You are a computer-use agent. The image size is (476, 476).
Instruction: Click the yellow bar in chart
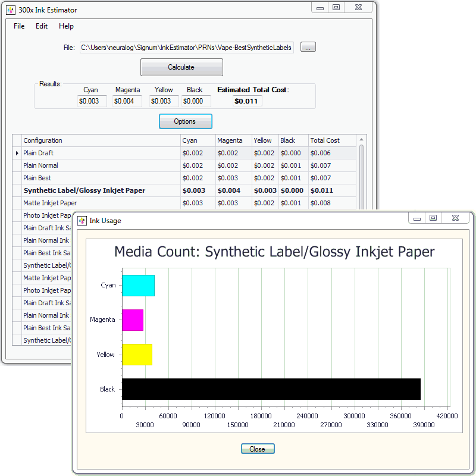pos(137,355)
